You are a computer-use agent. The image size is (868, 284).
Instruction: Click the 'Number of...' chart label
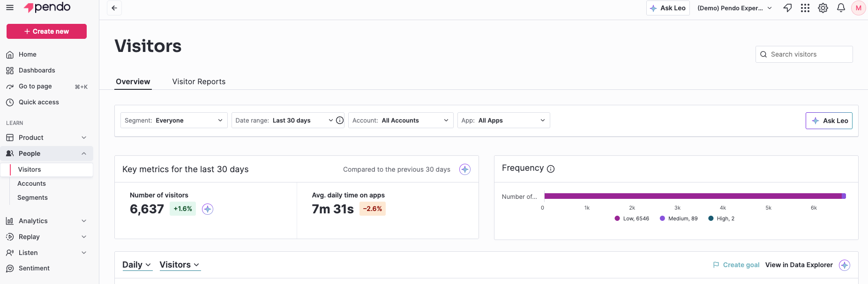tap(519, 197)
